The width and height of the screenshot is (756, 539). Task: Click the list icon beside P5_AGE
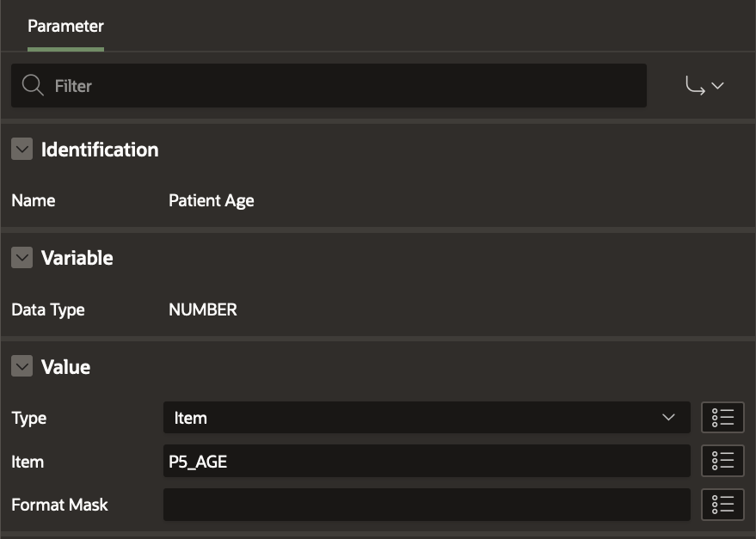(x=722, y=462)
